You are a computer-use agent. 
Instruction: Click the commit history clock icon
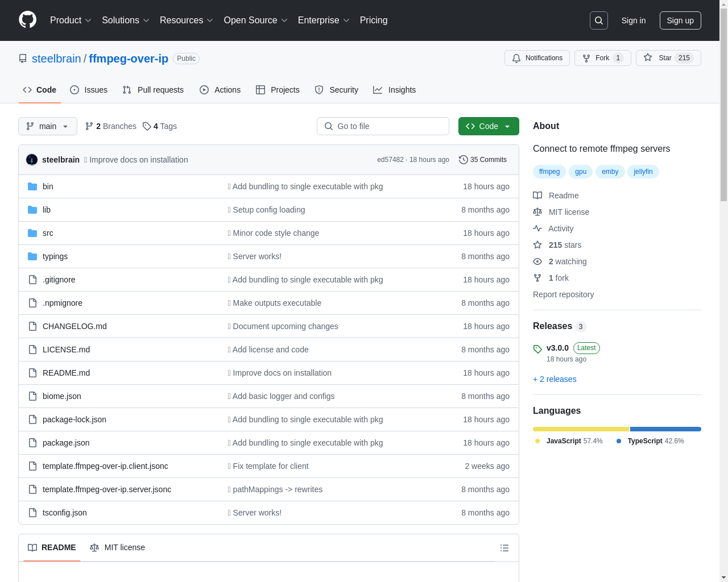pos(464,160)
